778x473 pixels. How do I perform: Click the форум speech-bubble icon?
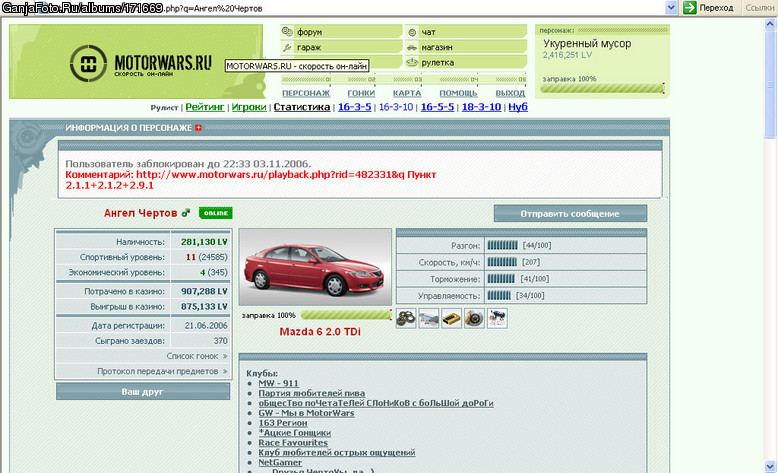pos(287,32)
